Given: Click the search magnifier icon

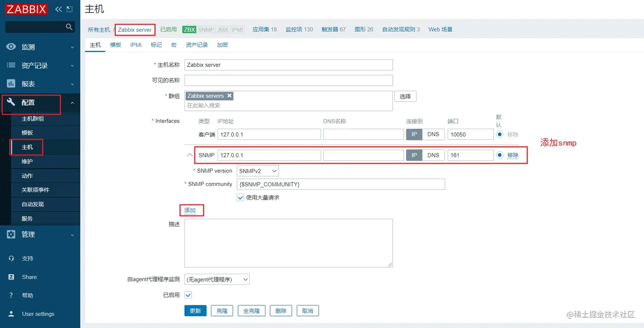Looking at the screenshot, I should 69,27.
